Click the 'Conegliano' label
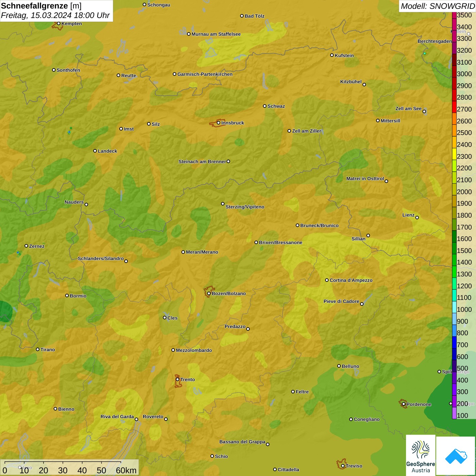 pyautogui.click(x=367, y=419)
